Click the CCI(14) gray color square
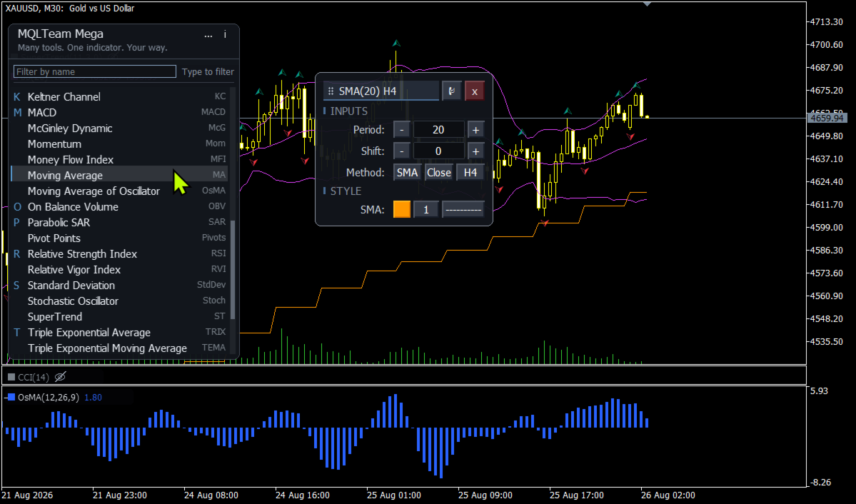Image resolution: width=856 pixels, height=504 pixels. [11, 377]
